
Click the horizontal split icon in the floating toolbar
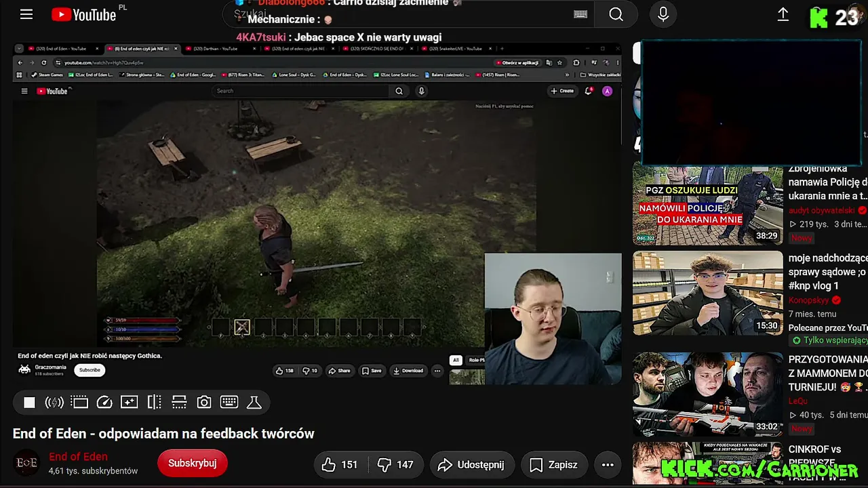[x=179, y=403]
